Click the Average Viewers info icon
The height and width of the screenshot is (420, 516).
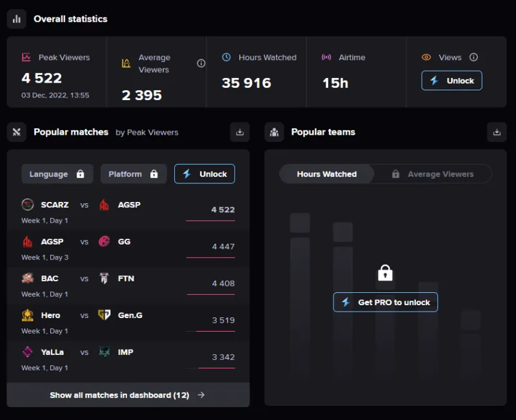(x=201, y=63)
